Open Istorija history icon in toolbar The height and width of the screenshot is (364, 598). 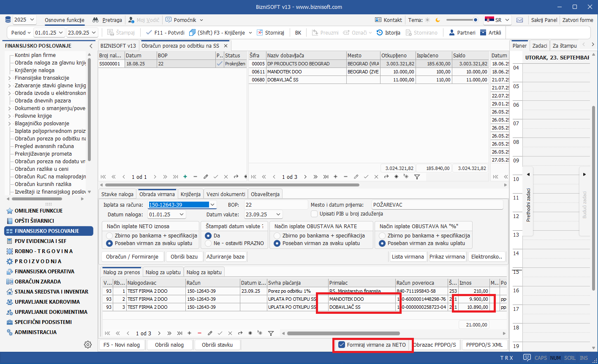point(380,32)
